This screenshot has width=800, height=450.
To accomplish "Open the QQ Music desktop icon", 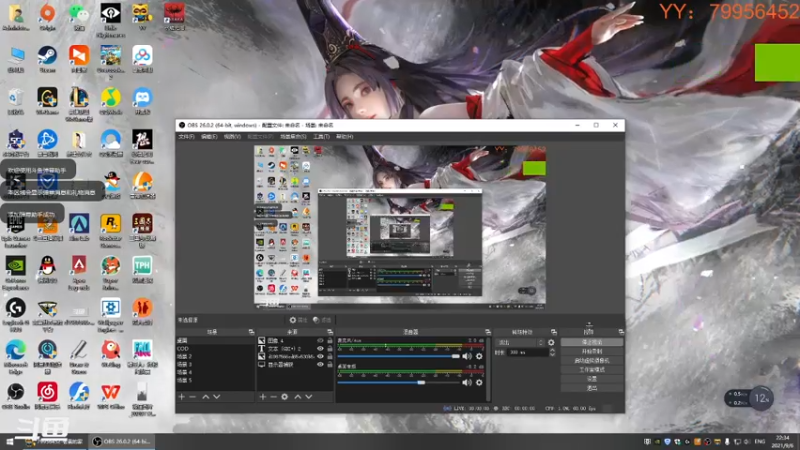I will click(111, 101).
